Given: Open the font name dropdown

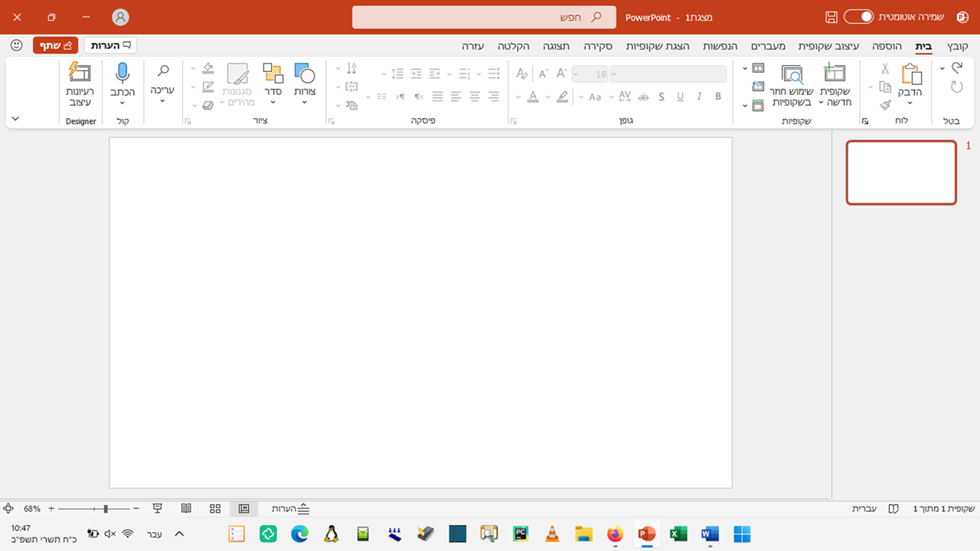Looking at the screenshot, I should 615,74.
